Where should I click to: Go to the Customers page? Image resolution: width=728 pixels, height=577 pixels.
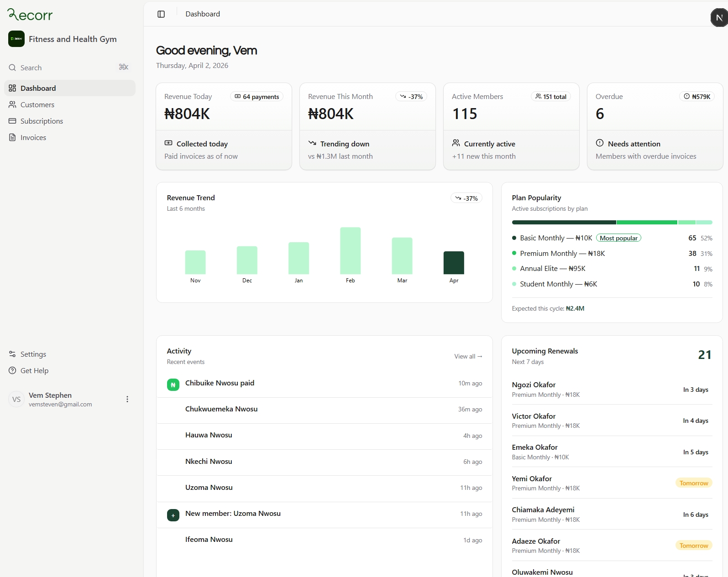click(37, 104)
